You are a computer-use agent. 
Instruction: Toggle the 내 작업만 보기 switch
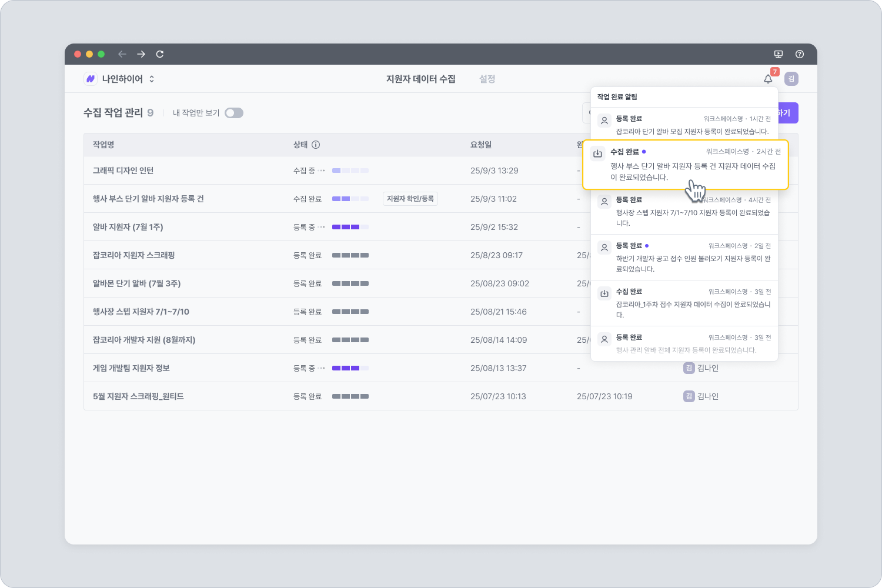click(234, 113)
